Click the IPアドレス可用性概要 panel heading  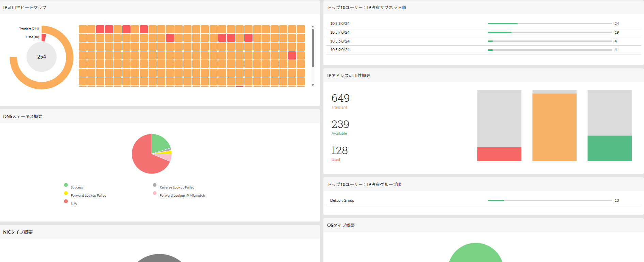click(349, 76)
